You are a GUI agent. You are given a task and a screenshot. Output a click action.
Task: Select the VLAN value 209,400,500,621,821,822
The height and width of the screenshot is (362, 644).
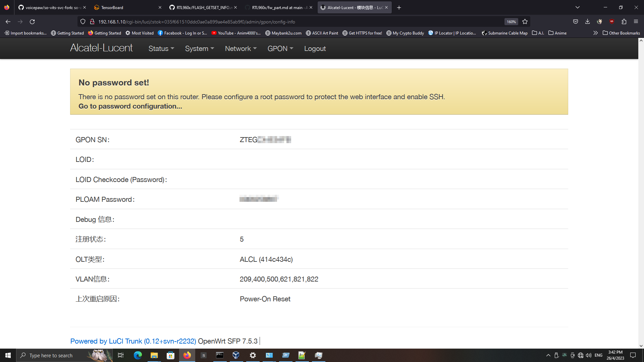[x=279, y=279]
